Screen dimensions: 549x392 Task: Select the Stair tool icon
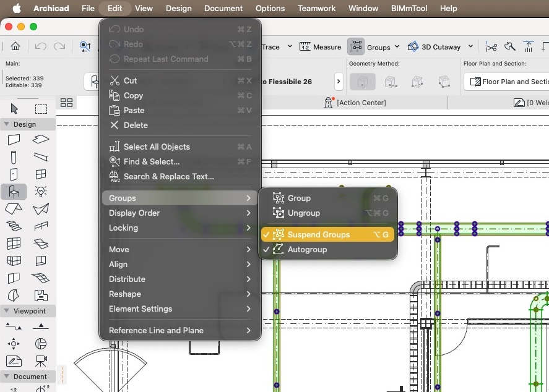[14, 226]
